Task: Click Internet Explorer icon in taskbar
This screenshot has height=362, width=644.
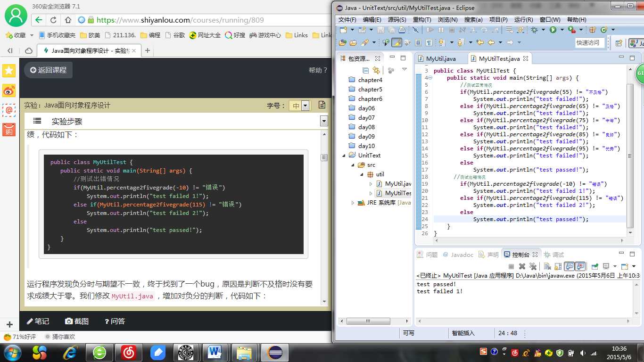Action: tap(70, 352)
